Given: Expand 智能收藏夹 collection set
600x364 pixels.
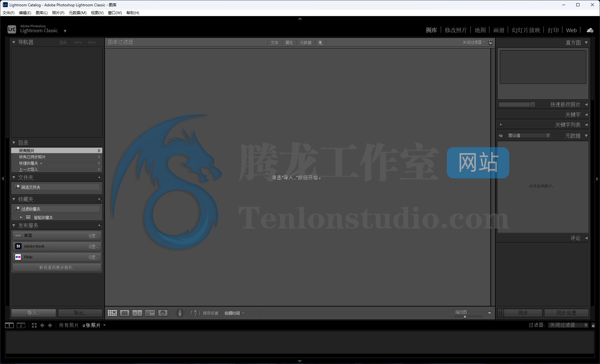Looking at the screenshot, I should (21, 218).
